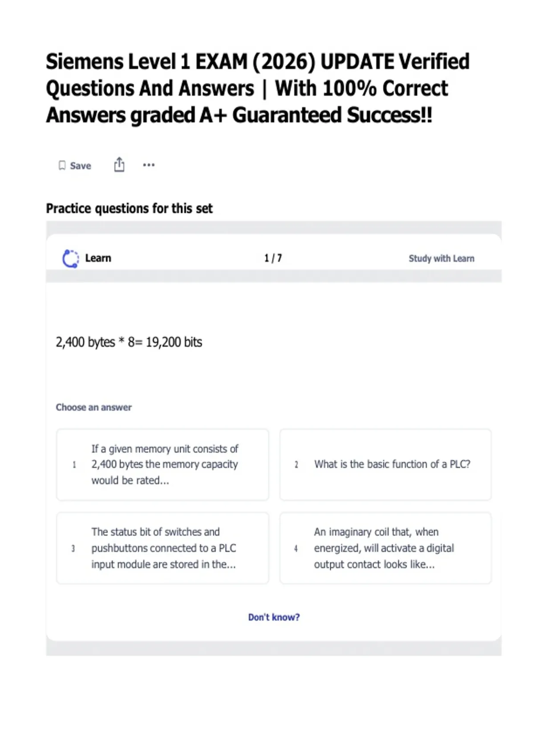Select the Save label beside the bookmark icon
Image resolution: width=534 pixels, height=756 pixels.
pyautogui.click(x=81, y=166)
